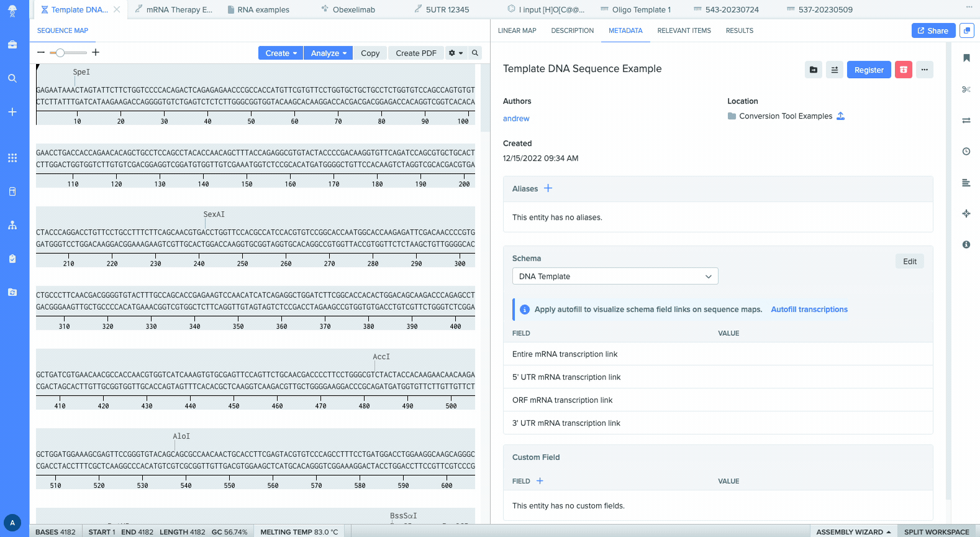Screen dimensions: 980x537
Task: Click the Create PDF button
Action: [x=416, y=53]
